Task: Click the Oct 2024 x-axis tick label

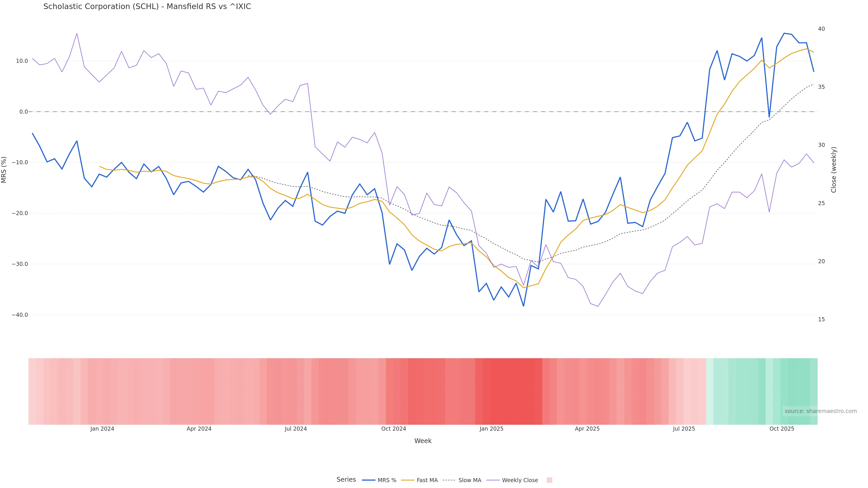Action: pyautogui.click(x=394, y=429)
